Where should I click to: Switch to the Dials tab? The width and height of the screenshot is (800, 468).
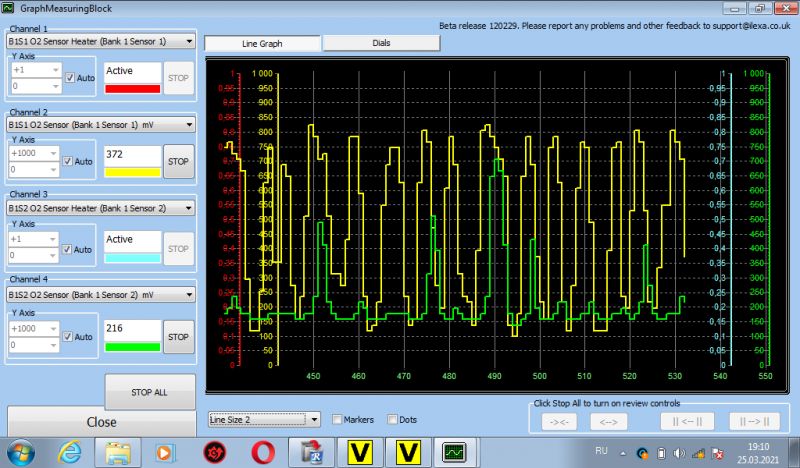point(381,43)
